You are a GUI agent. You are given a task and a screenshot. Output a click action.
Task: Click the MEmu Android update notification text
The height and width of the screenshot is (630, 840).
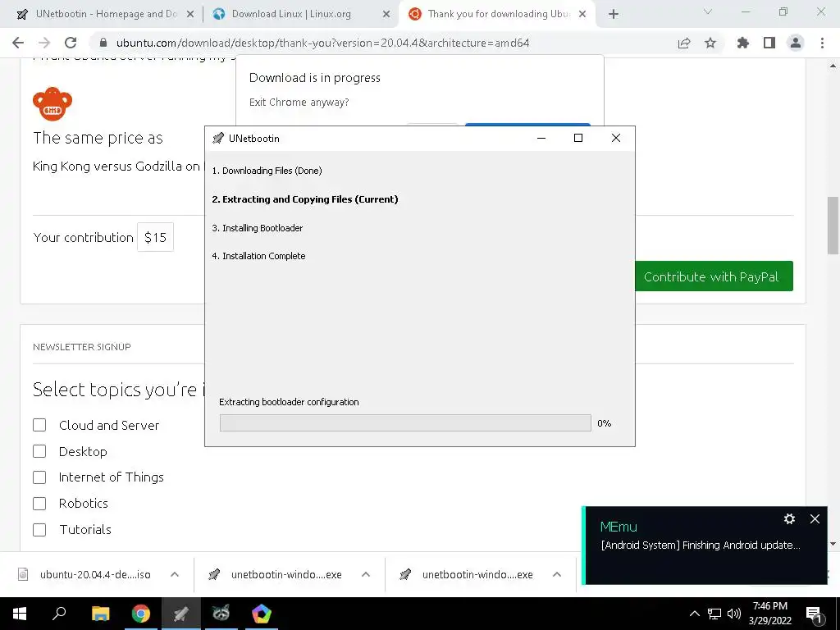pyautogui.click(x=701, y=545)
